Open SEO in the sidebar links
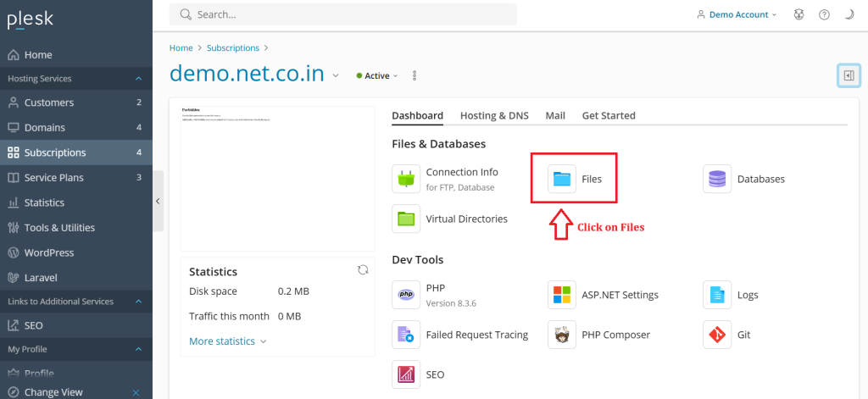 coord(75,325)
